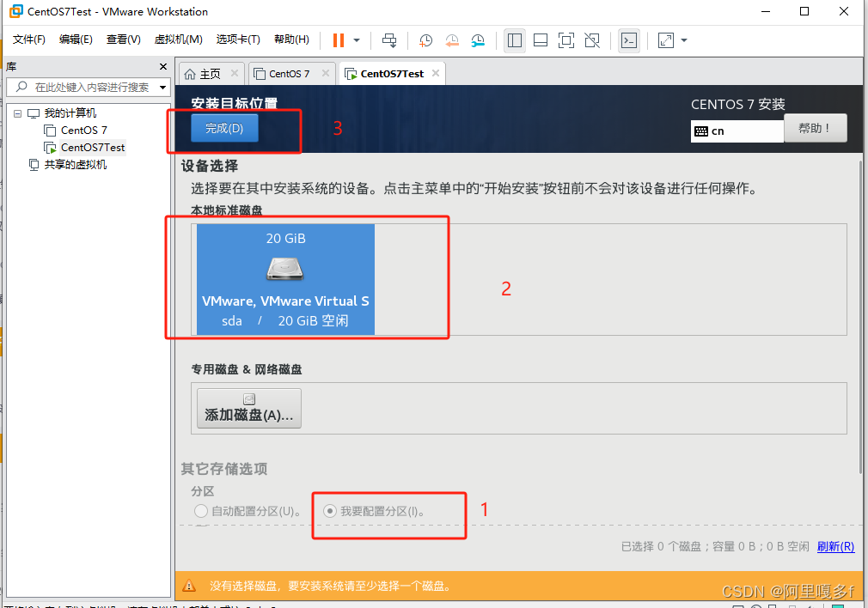868x608 pixels.
Task: Send Ctrl+Alt+Del to the guest
Action: click(x=389, y=40)
